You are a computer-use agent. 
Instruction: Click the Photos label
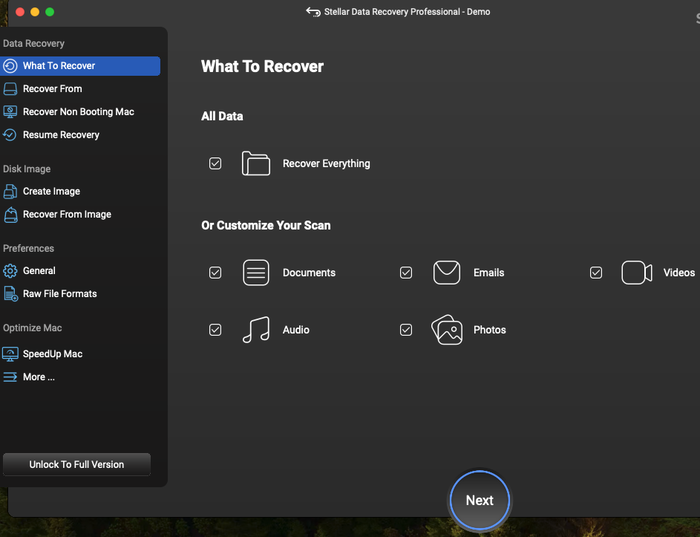coord(490,330)
